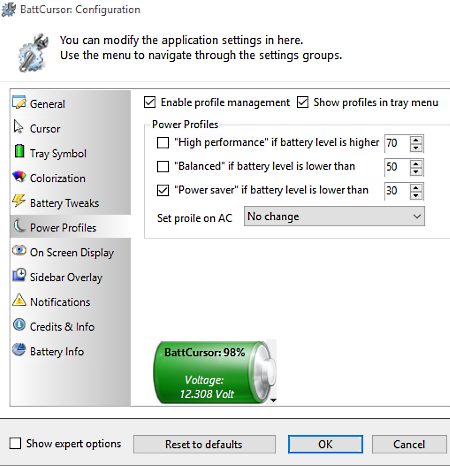Screen dimensions: 450x466
Task: Click the Credits & Info blue icon
Action: tap(19, 325)
